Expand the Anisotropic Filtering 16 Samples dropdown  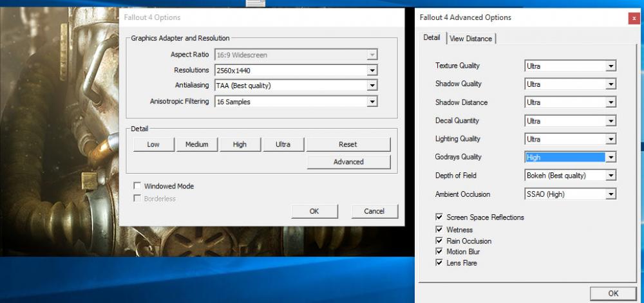pos(296,101)
